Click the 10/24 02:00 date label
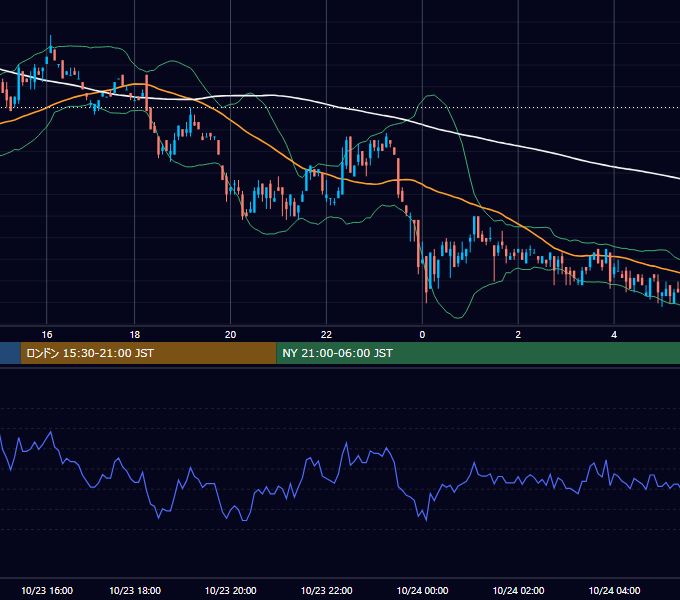Viewport: 680px width, 600px height. [518, 590]
